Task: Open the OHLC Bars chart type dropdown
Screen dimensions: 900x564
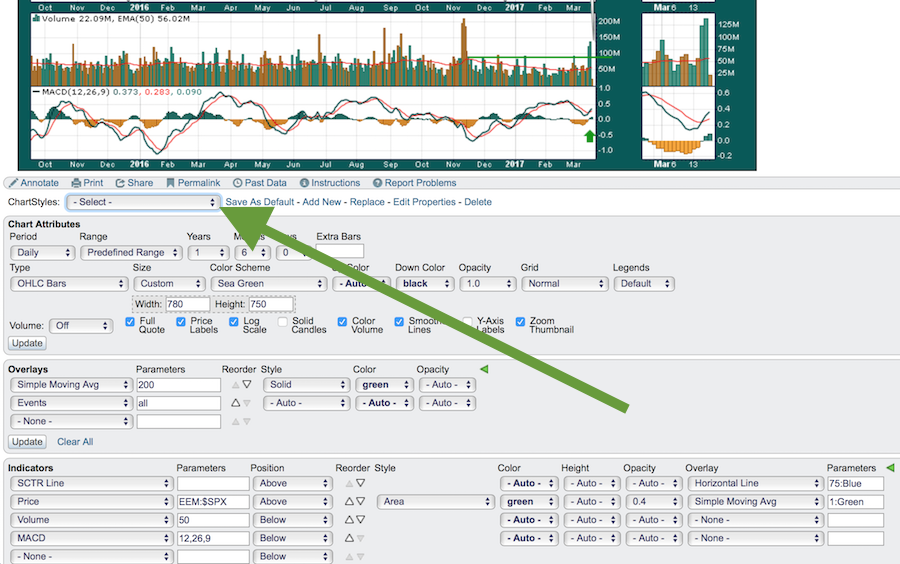Action: (68, 284)
